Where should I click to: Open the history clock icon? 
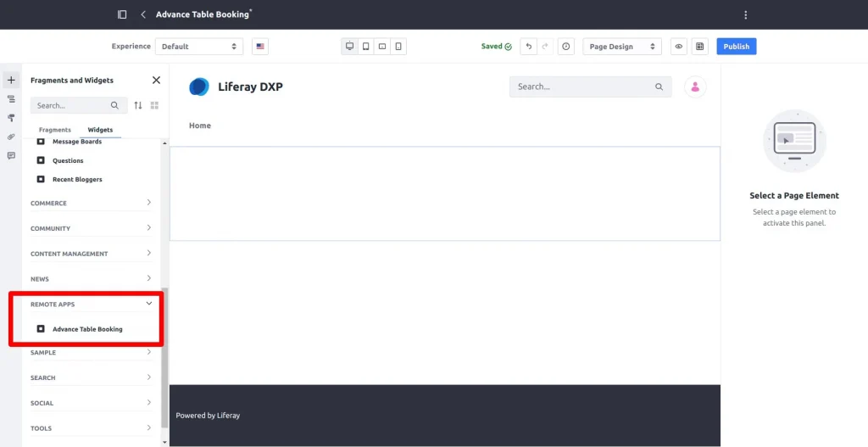[565, 47]
